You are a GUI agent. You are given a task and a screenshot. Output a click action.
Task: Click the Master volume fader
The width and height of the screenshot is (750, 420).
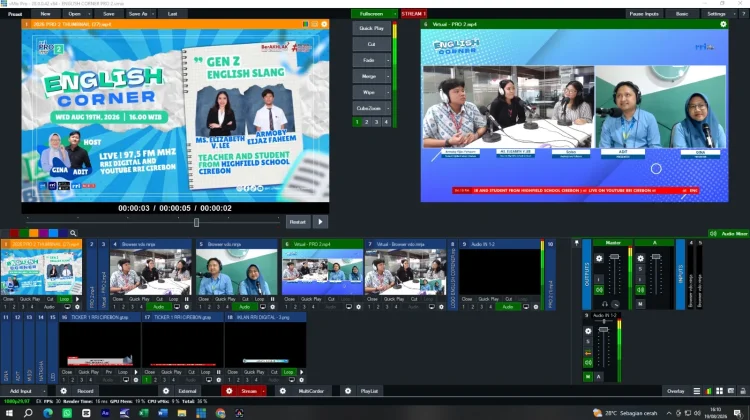click(x=615, y=257)
